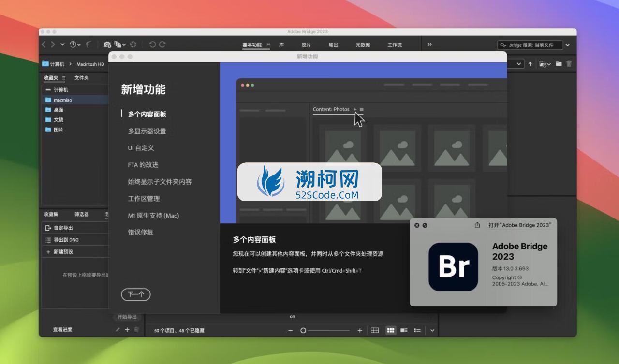This screenshot has height=364, width=619.
Task: Create a new folder icon
Action: pyautogui.click(x=559, y=64)
